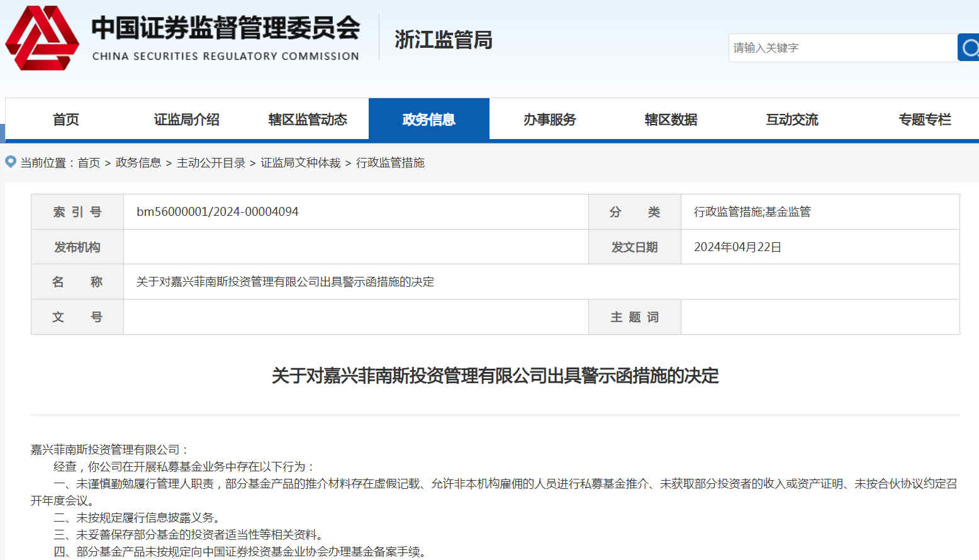Open the 专题专栏 navigation item
The height and width of the screenshot is (560, 979).
click(924, 120)
